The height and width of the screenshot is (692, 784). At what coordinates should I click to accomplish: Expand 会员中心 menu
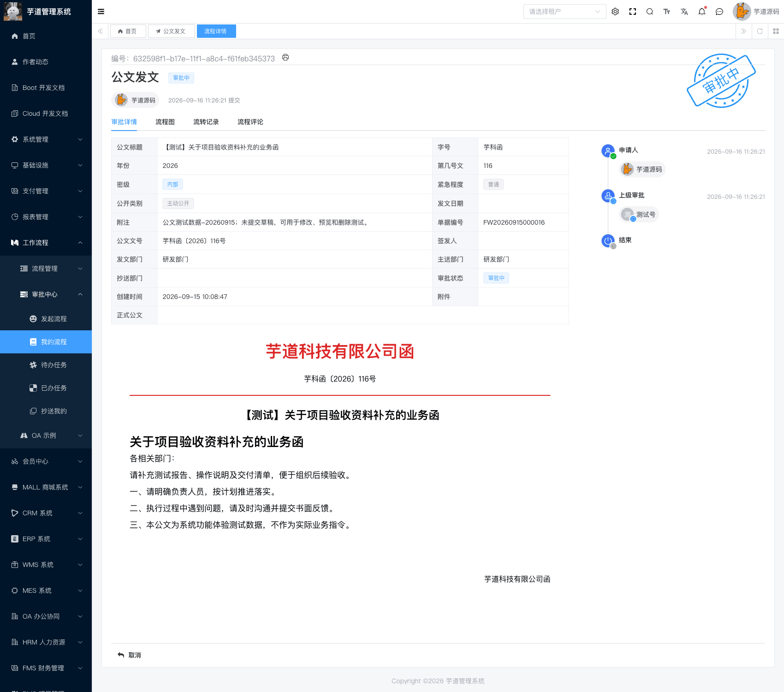click(x=46, y=461)
